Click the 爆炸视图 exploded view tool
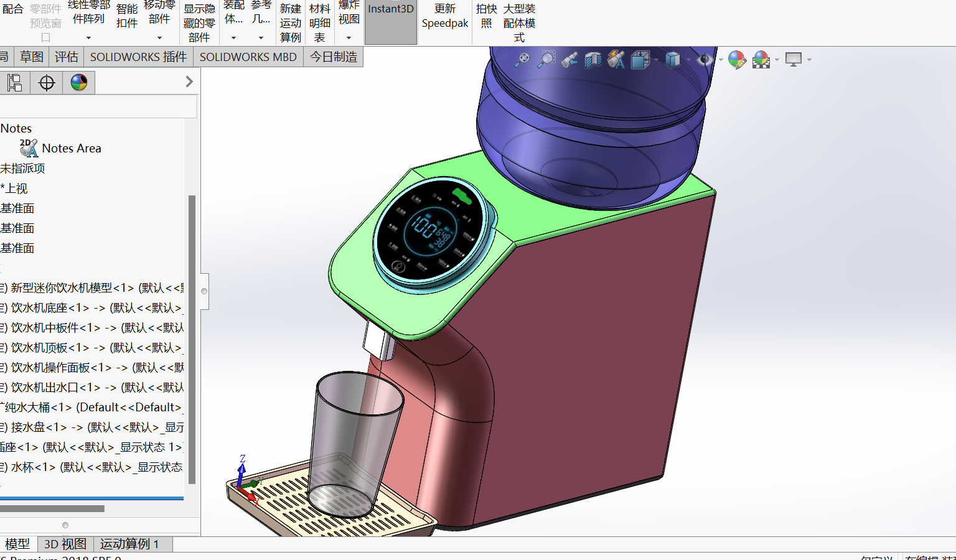The width and height of the screenshot is (956, 560). tap(349, 11)
